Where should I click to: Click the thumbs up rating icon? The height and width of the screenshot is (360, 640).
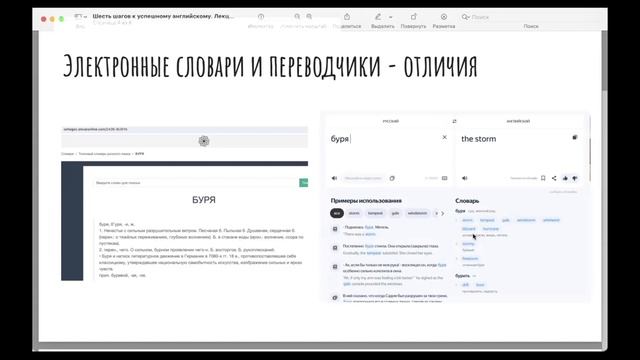[x=565, y=178]
